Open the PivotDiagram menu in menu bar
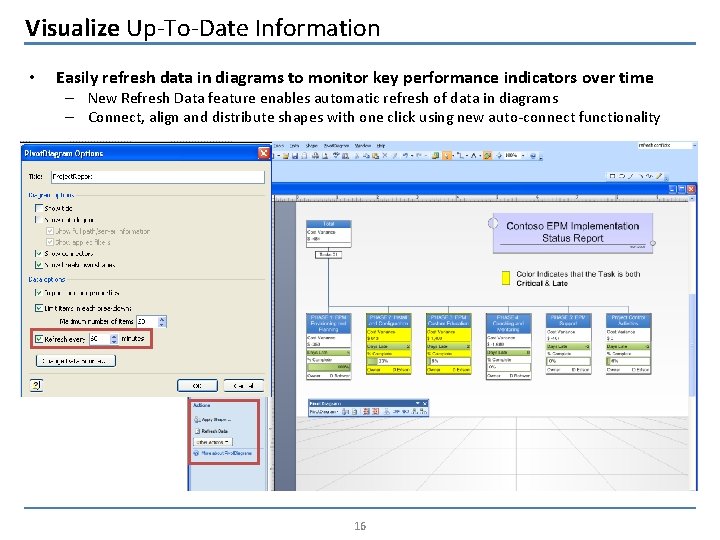 click(x=337, y=146)
